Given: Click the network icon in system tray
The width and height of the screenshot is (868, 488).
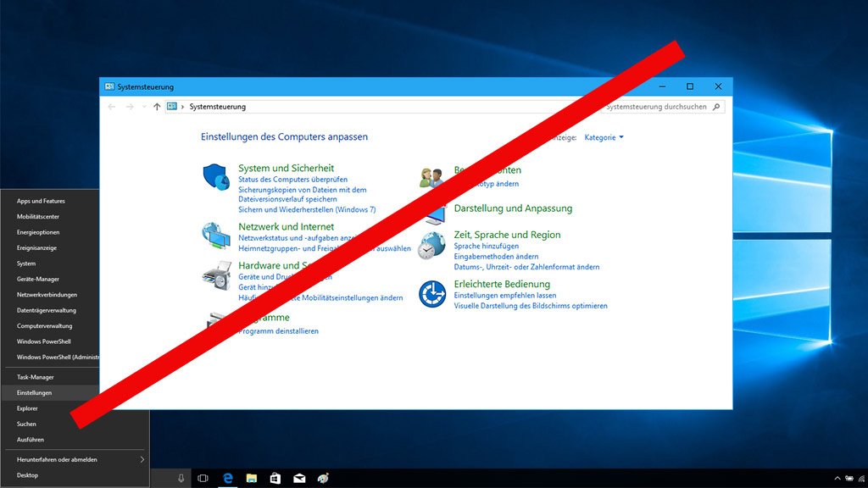Looking at the screenshot, I should tap(861, 479).
